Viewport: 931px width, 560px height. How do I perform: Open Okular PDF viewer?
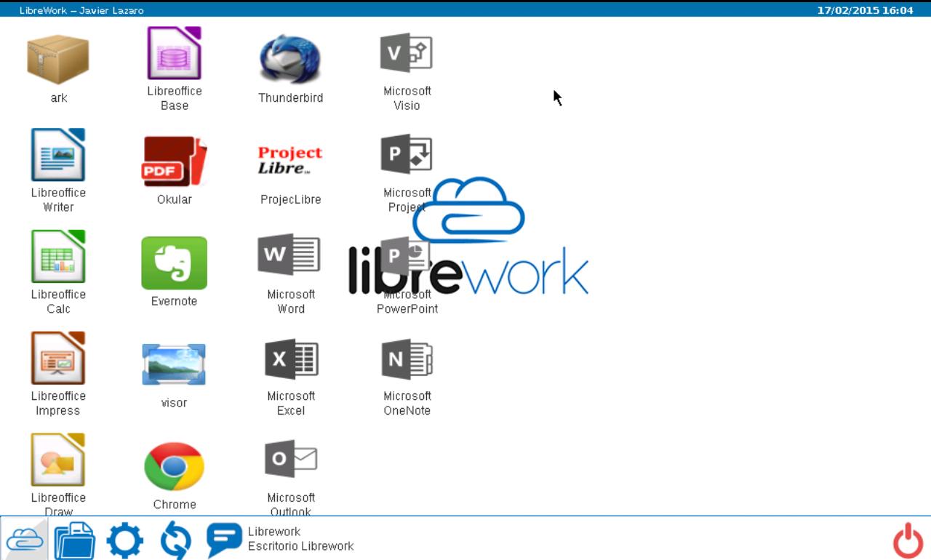coord(174,160)
